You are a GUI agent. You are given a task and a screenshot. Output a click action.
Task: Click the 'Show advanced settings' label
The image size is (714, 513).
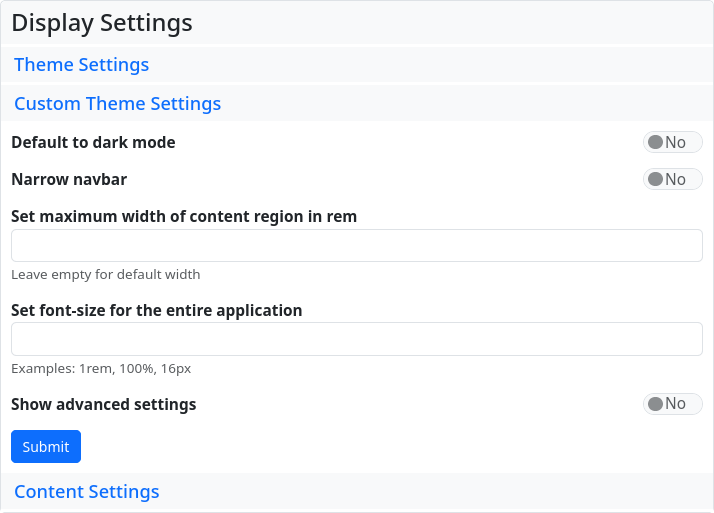[103, 404]
